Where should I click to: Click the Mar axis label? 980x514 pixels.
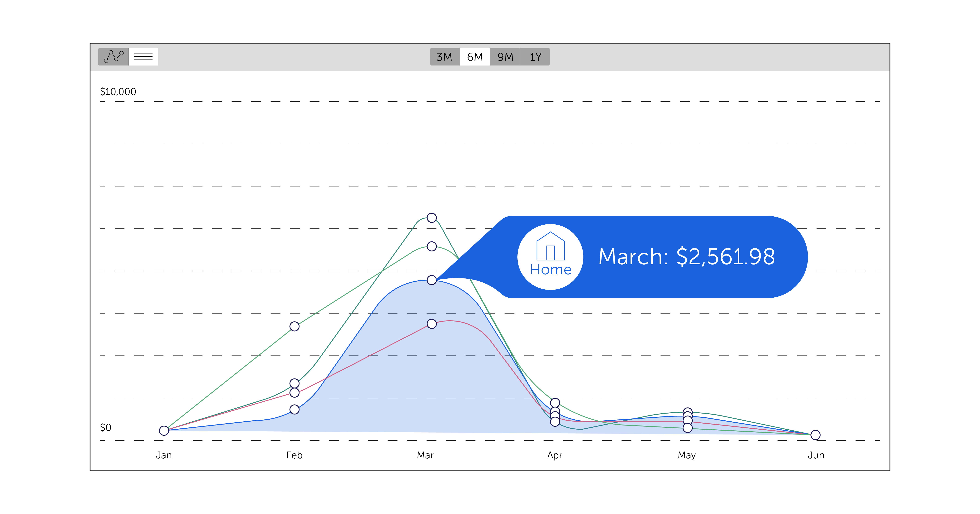pos(425,455)
